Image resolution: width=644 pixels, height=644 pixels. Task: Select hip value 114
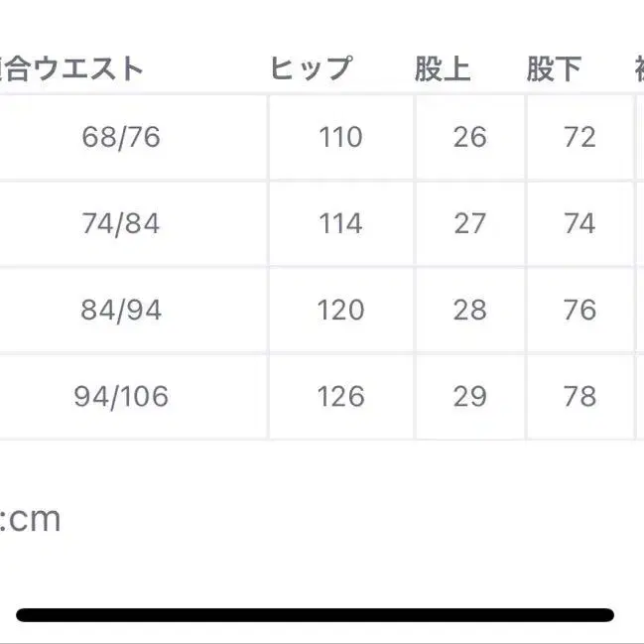[x=340, y=223]
